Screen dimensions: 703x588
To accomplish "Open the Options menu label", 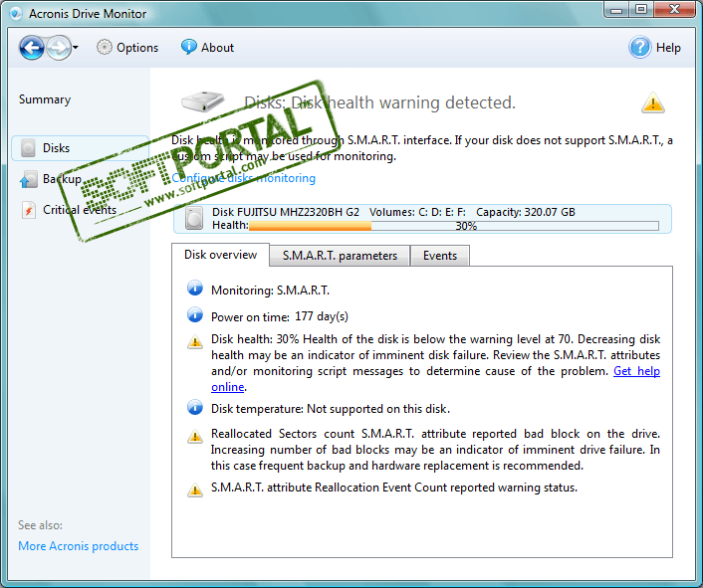I will click(x=137, y=48).
